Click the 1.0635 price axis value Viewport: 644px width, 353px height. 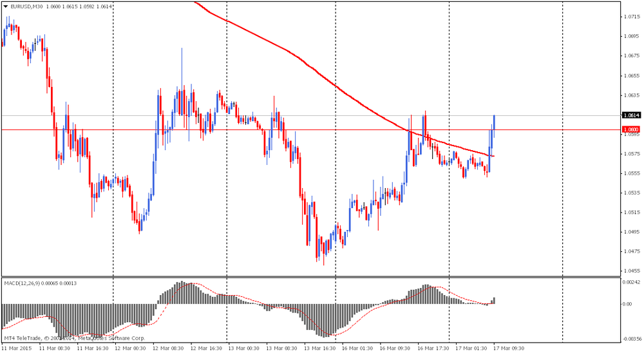pyautogui.click(x=632, y=95)
